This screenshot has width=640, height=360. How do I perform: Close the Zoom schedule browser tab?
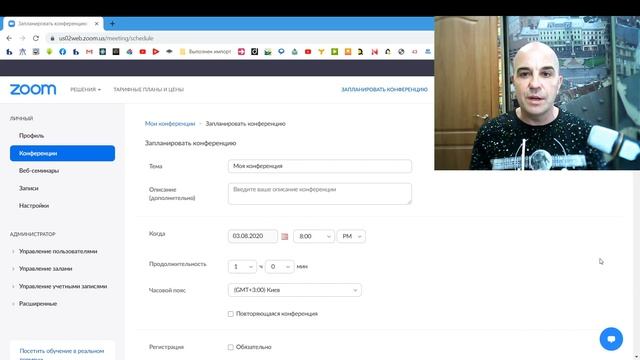[96, 24]
